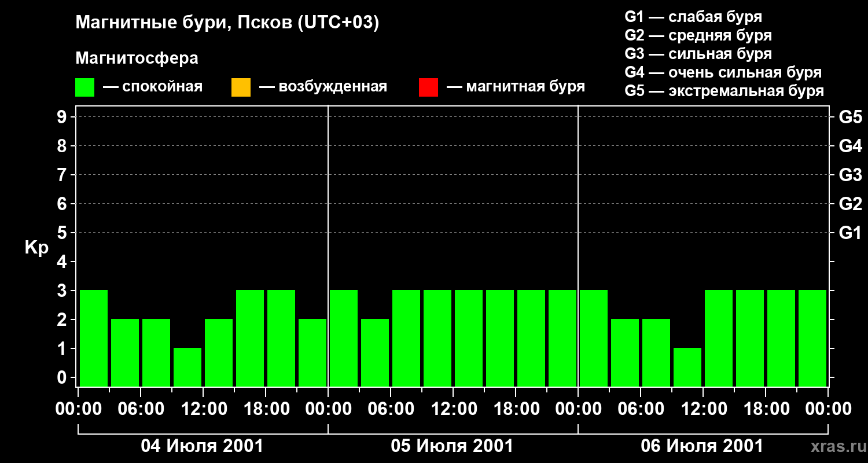Click the right-axis 'G2' level label
This screenshot has width=868, height=463.
point(850,204)
